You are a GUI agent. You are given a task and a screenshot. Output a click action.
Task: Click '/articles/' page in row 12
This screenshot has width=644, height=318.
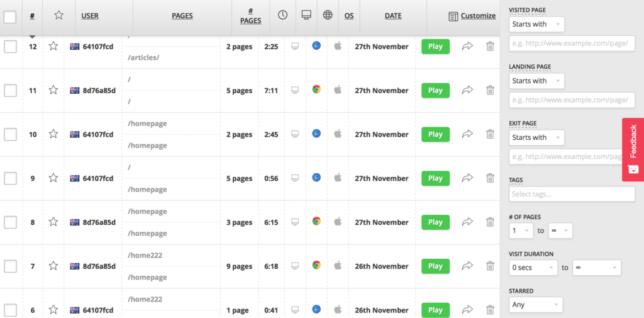(143, 57)
